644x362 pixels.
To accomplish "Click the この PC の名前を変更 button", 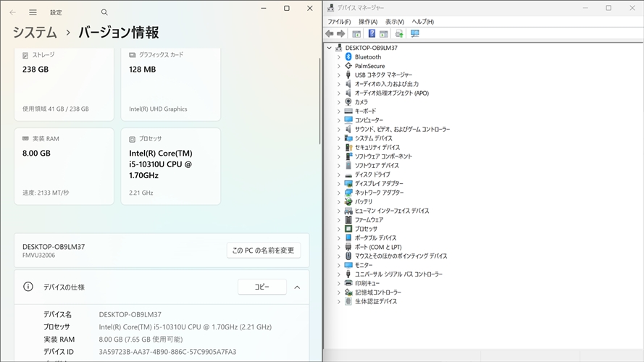I will 263,251.
